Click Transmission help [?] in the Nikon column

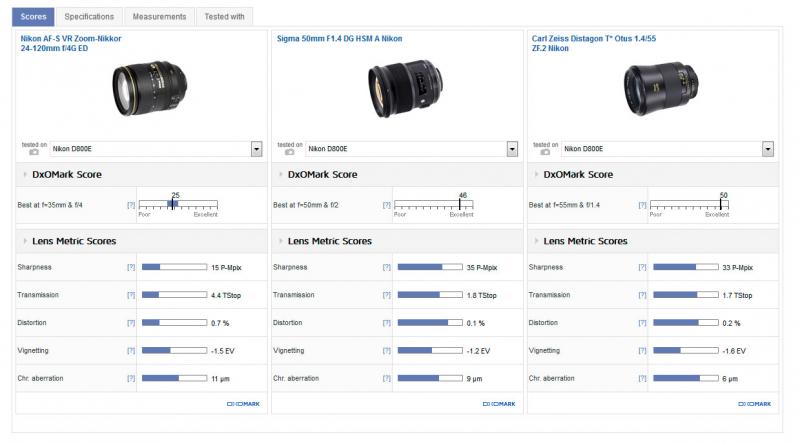pyautogui.click(x=131, y=295)
